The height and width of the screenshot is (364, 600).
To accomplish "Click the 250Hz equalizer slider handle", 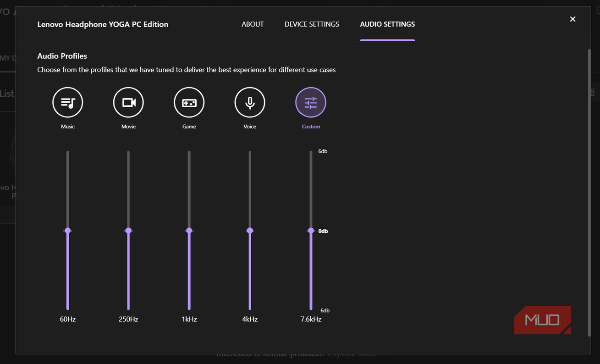I will [128, 231].
